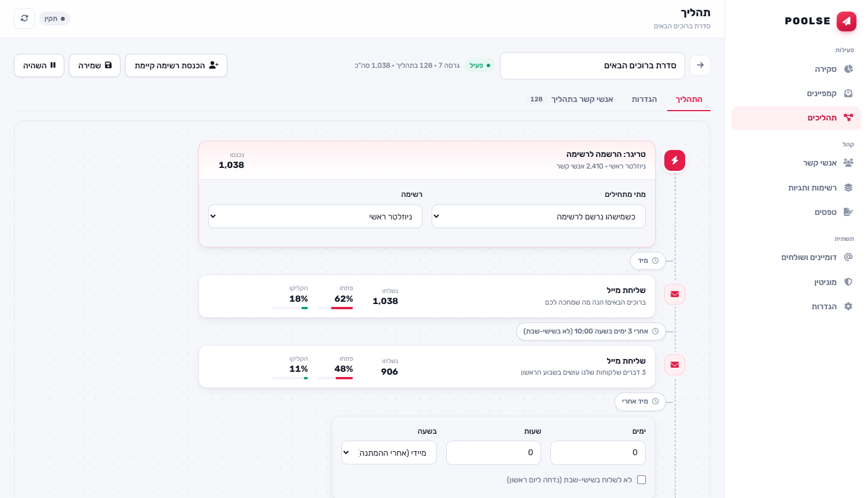868x498 pixels.
Task: Open the בשעה dropdown
Action: point(389,453)
